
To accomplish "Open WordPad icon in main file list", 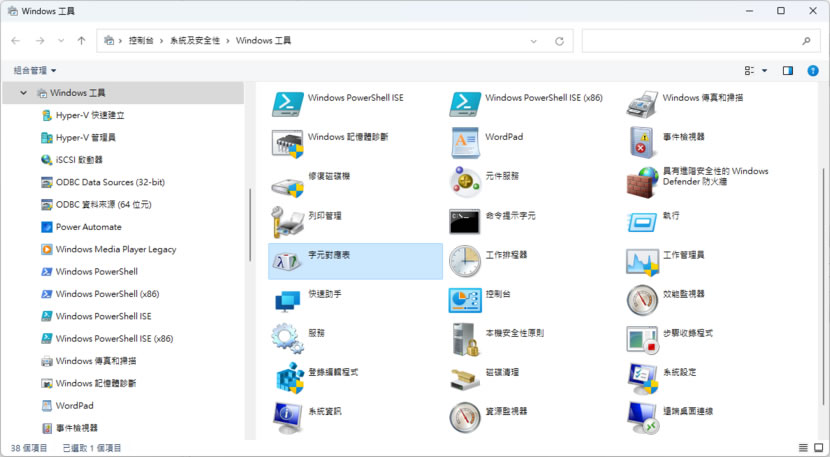I will (x=465, y=143).
